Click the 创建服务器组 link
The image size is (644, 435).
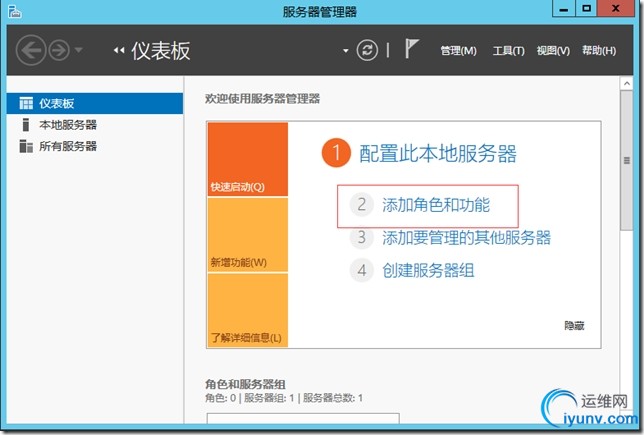pyautogui.click(x=428, y=270)
